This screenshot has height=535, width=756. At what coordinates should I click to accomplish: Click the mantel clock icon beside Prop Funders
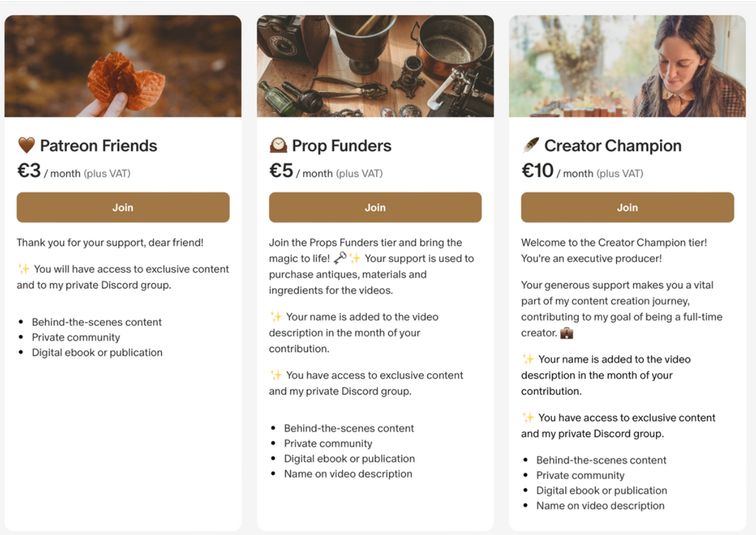[277, 145]
